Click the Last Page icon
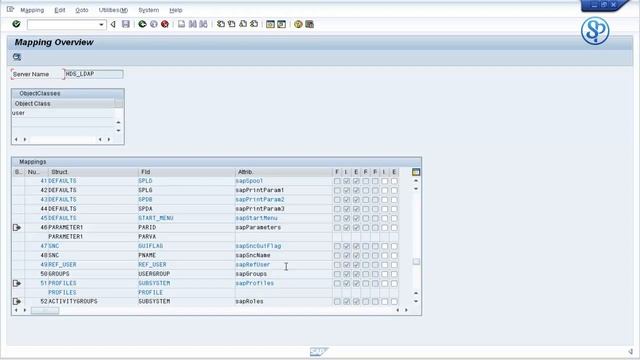640x360 pixels. coord(254,24)
